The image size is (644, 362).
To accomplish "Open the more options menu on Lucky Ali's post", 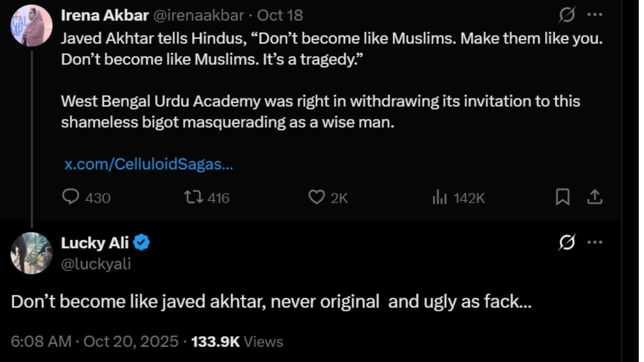I will 595,243.
